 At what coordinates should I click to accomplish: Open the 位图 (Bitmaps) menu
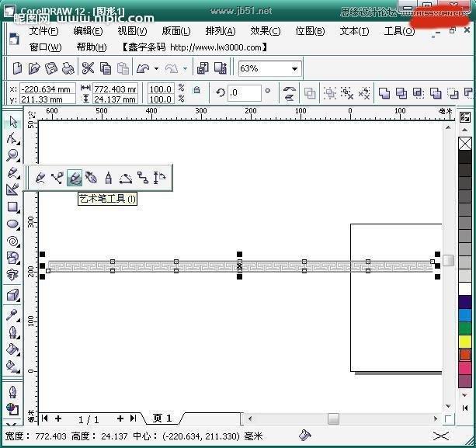[x=310, y=31]
